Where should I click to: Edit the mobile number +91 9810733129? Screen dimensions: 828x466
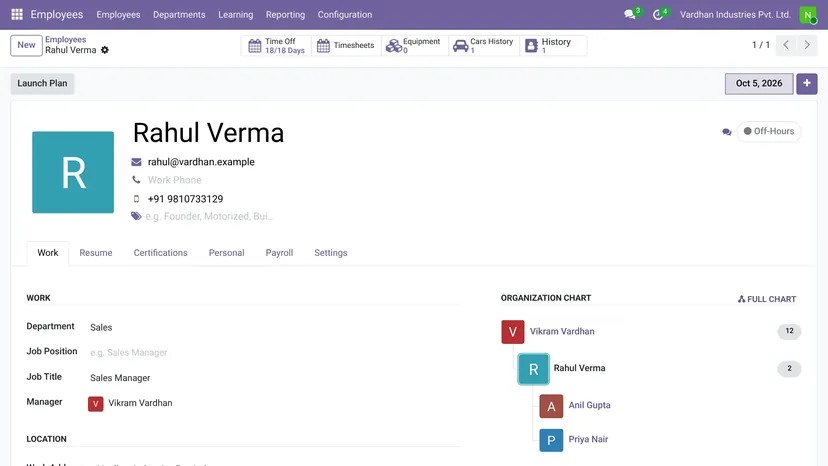pos(185,199)
